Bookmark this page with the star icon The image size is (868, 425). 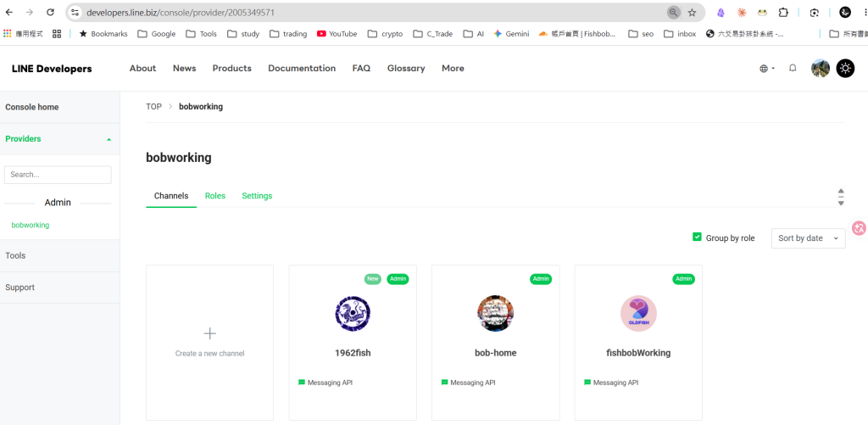coord(692,12)
